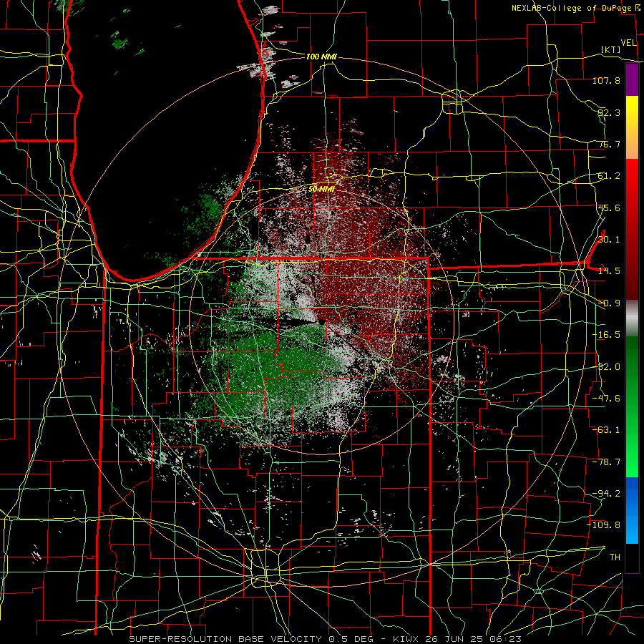Viewport: 644px width, 644px height.
Task: Select the 45.6 velocity scale value
Action: (x=609, y=208)
